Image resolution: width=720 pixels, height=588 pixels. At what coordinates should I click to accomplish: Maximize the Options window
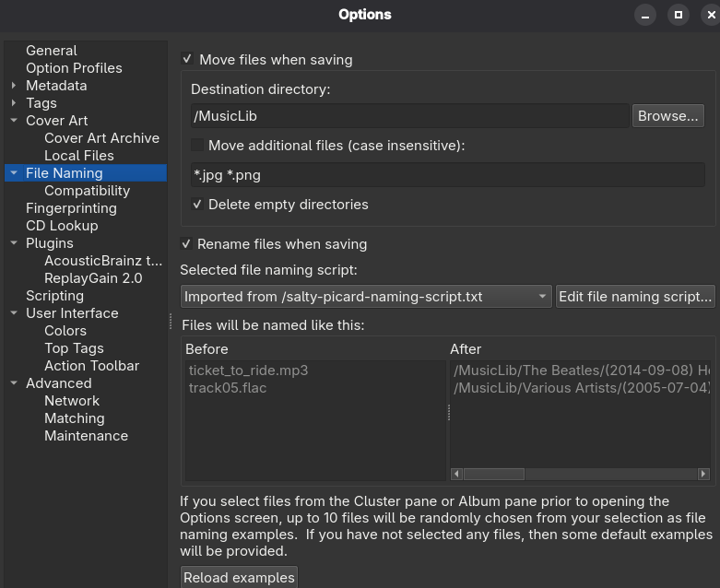[678, 15]
